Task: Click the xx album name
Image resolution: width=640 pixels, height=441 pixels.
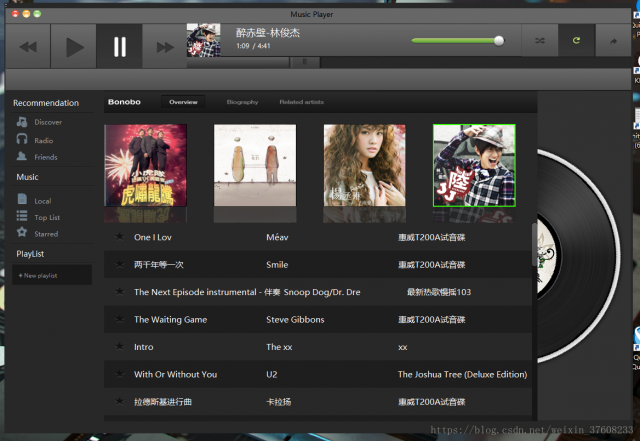Action: (x=402, y=347)
